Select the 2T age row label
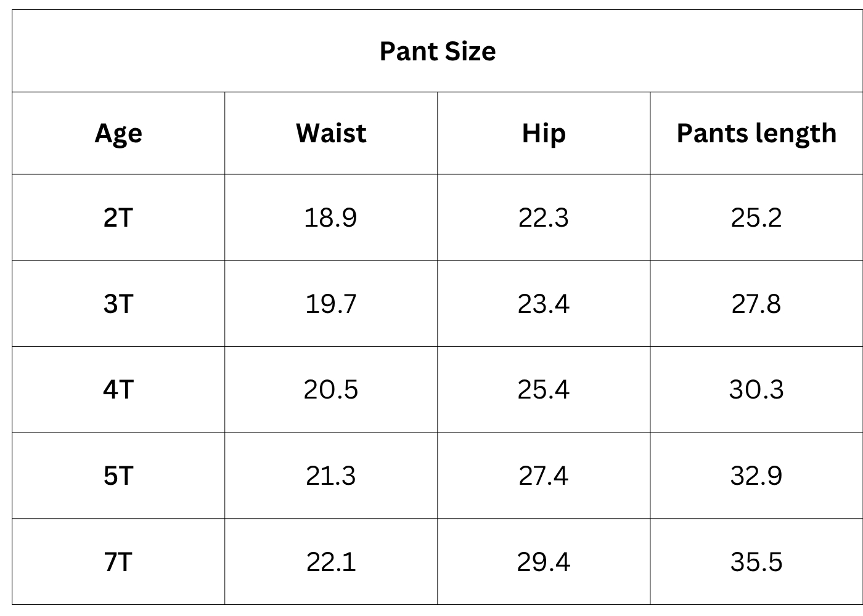The height and width of the screenshot is (616, 863). pyautogui.click(x=118, y=217)
